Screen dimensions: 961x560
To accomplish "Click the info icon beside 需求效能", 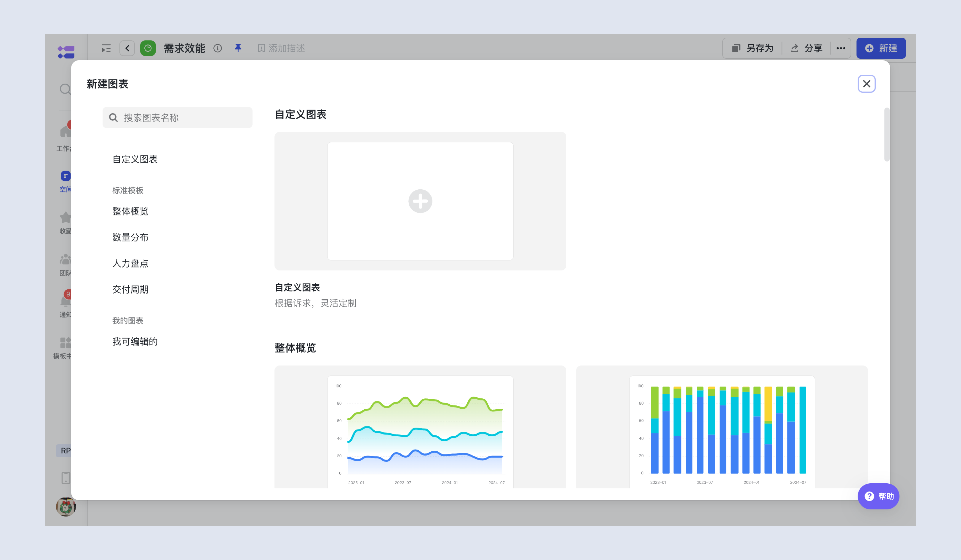I will coord(218,48).
